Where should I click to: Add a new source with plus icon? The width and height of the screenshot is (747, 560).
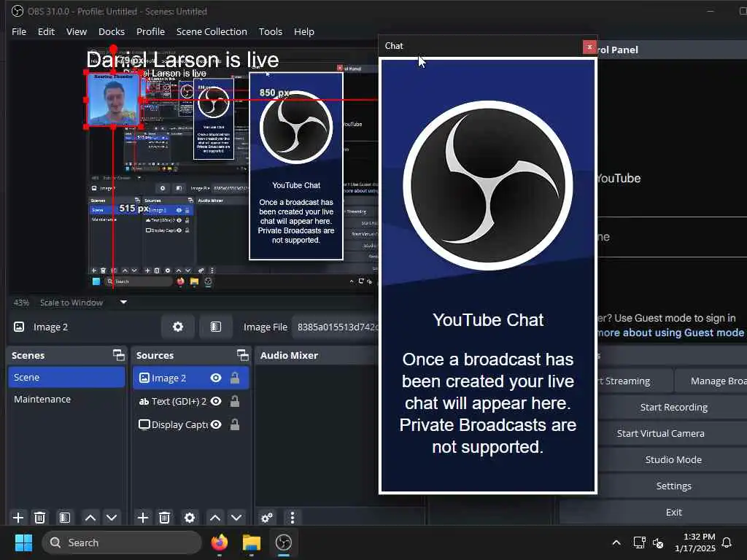[142, 517]
